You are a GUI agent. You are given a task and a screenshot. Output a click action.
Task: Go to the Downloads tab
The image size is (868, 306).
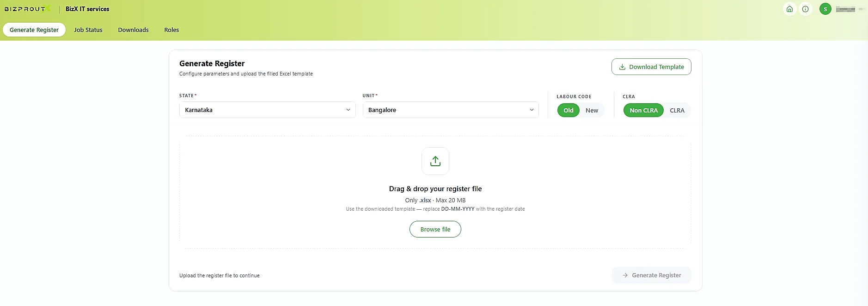coord(134,30)
